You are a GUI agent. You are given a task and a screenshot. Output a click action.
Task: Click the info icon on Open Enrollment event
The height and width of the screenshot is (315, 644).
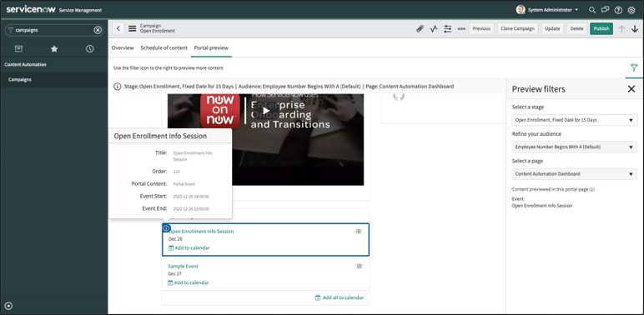[x=166, y=228]
